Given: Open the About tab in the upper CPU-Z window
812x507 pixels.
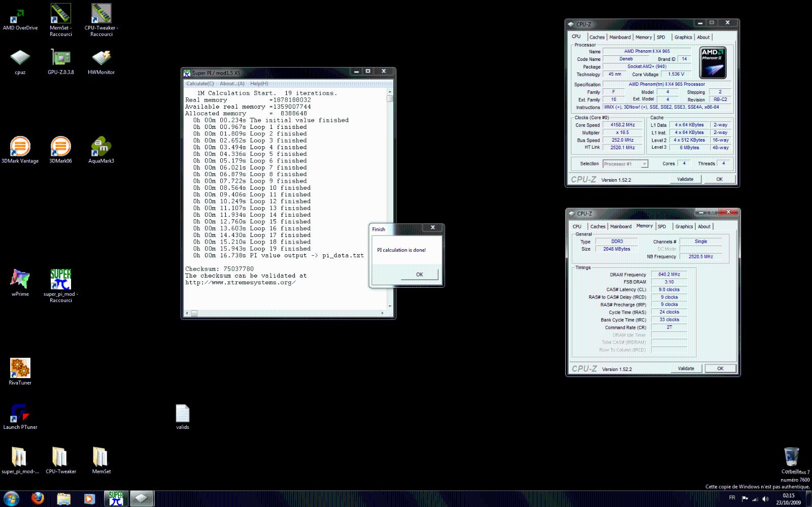Looking at the screenshot, I should [x=703, y=37].
